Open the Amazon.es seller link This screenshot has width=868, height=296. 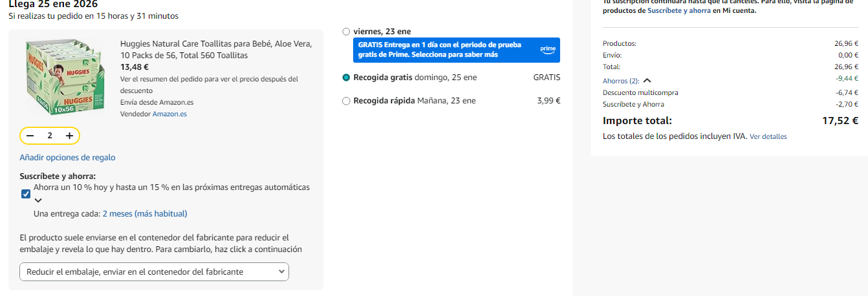169,114
